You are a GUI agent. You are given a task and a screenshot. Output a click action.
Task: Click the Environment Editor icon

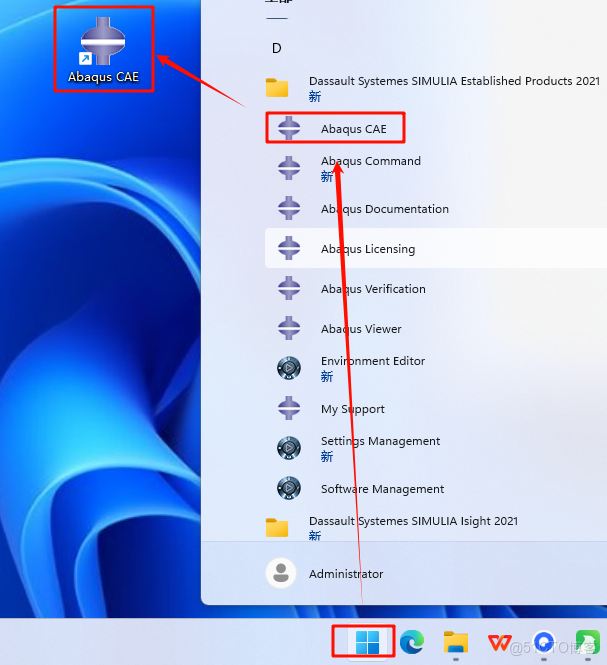click(289, 368)
